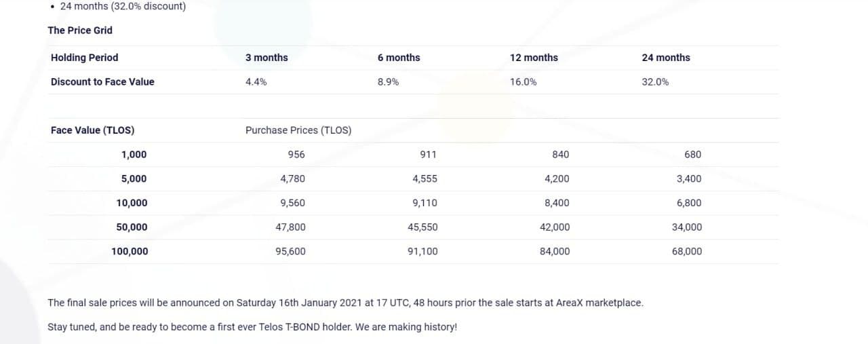Select the Face Value (TLOS) header

(92, 130)
